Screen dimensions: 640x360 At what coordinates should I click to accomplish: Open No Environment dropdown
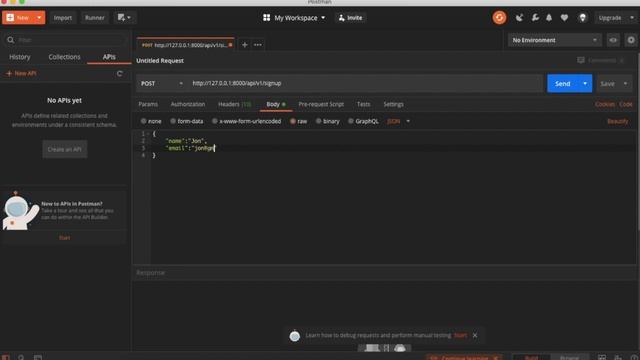[554, 40]
